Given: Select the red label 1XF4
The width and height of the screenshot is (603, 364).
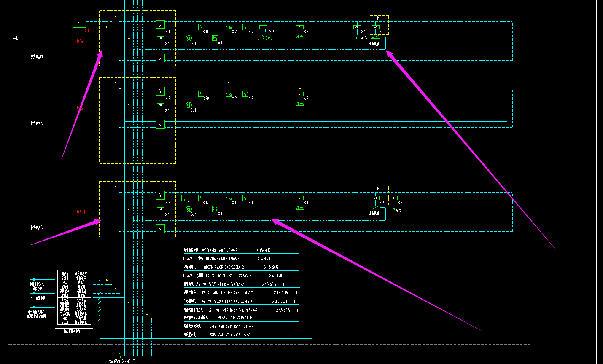Looking at the screenshot, I should click(79, 41).
